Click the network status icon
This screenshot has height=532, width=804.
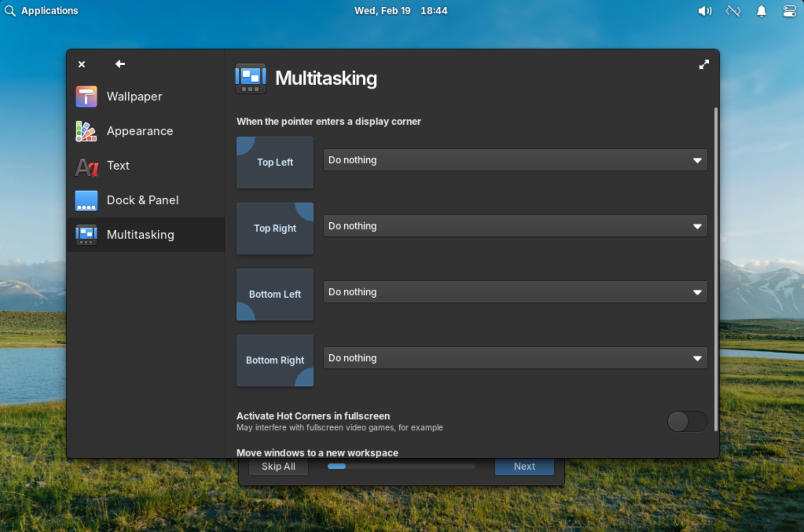click(733, 10)
